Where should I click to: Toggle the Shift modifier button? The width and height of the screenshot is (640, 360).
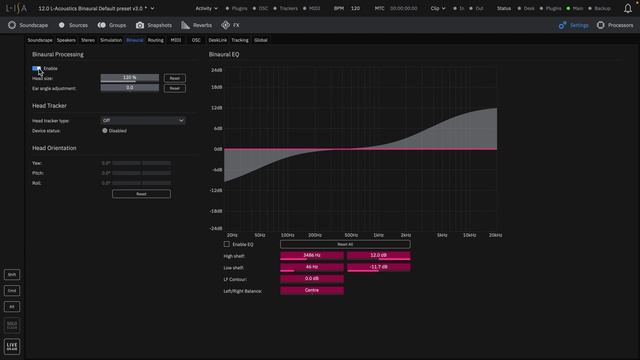click(12, 275)
